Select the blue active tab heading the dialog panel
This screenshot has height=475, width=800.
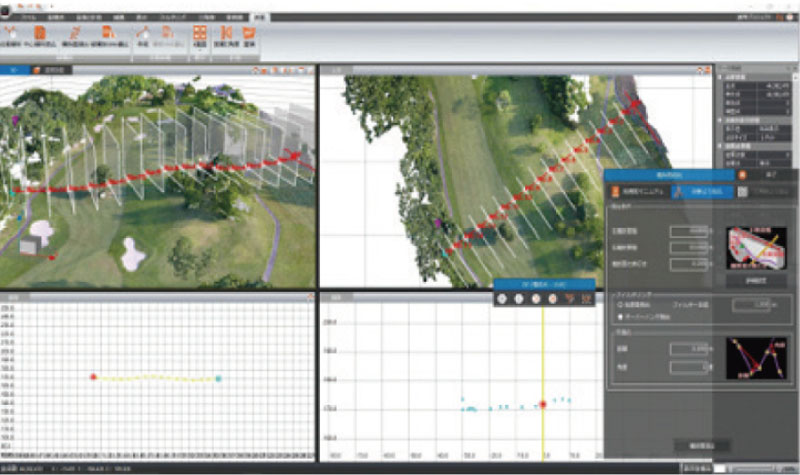coord(669,175)
